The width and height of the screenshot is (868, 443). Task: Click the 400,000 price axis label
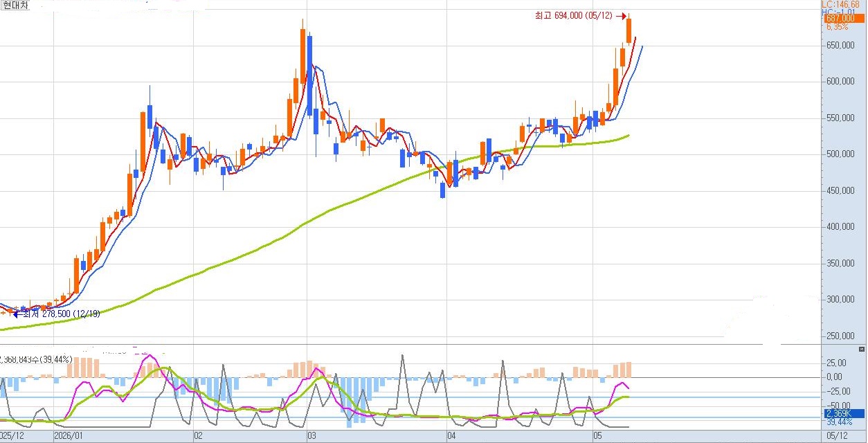point(840,227)
